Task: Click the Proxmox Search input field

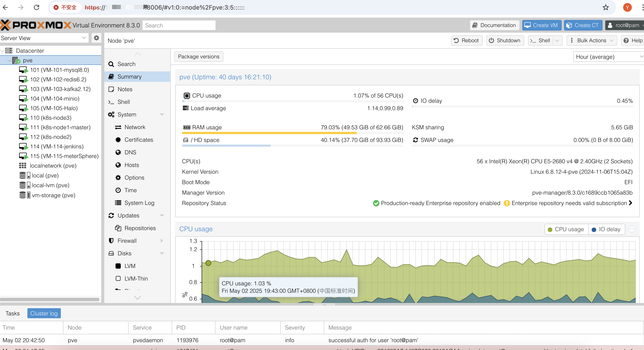Action: pyautogui.click(x=179, y=25)
